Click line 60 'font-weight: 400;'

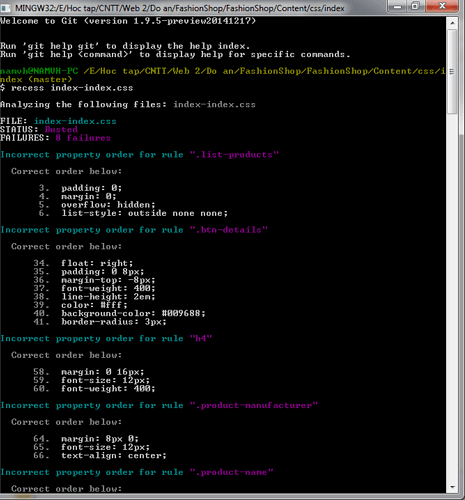[94, 389]
